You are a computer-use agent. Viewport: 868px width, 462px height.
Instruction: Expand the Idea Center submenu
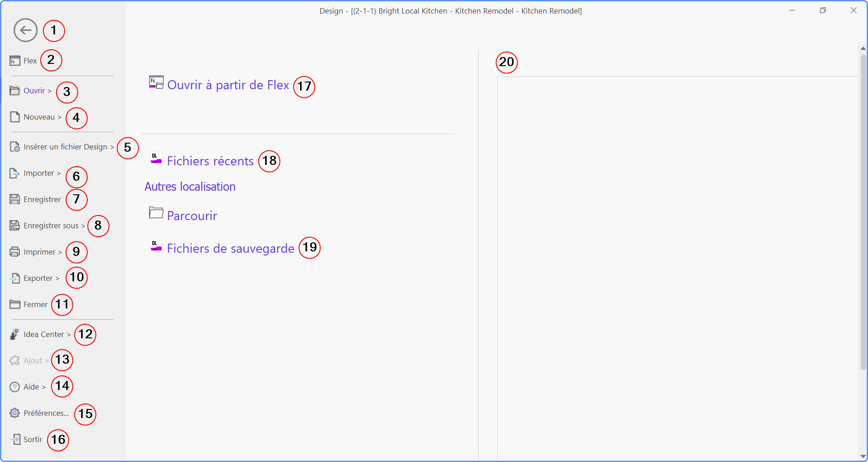click(x=47, y=334)
